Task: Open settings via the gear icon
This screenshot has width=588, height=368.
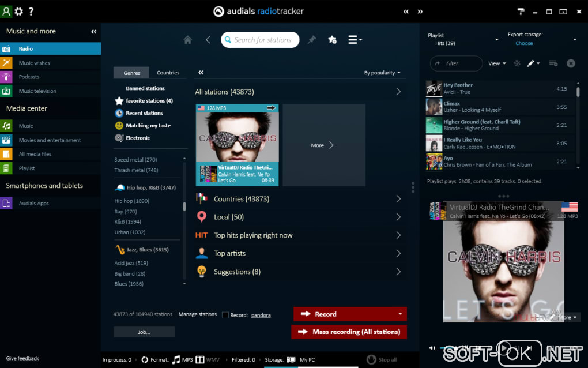Action: point(19,12)
